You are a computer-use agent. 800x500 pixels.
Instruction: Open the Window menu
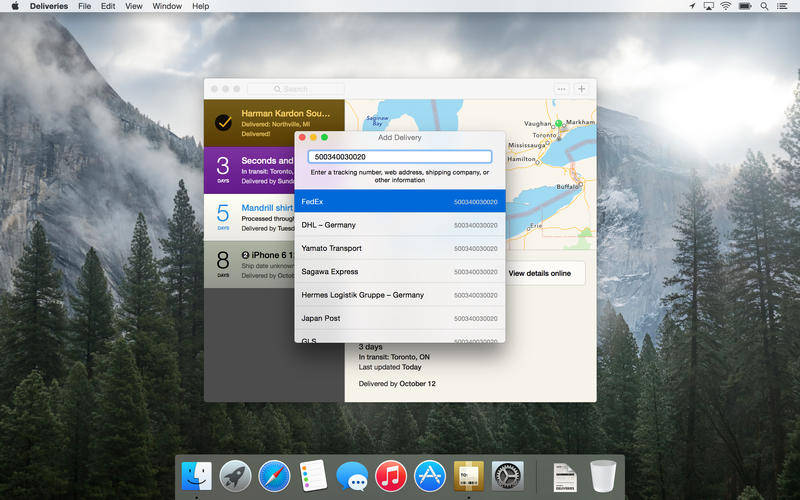pos(167,6)
